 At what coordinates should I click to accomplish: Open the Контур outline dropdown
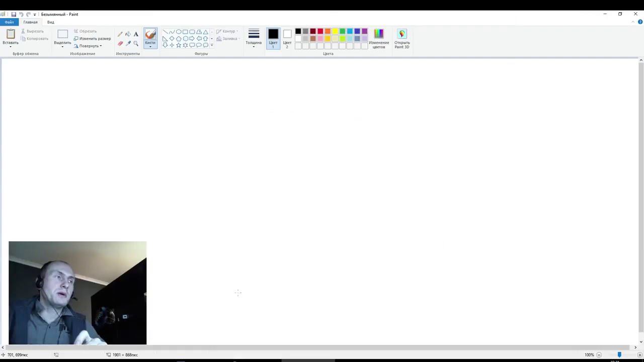click(x=227, y=31)
